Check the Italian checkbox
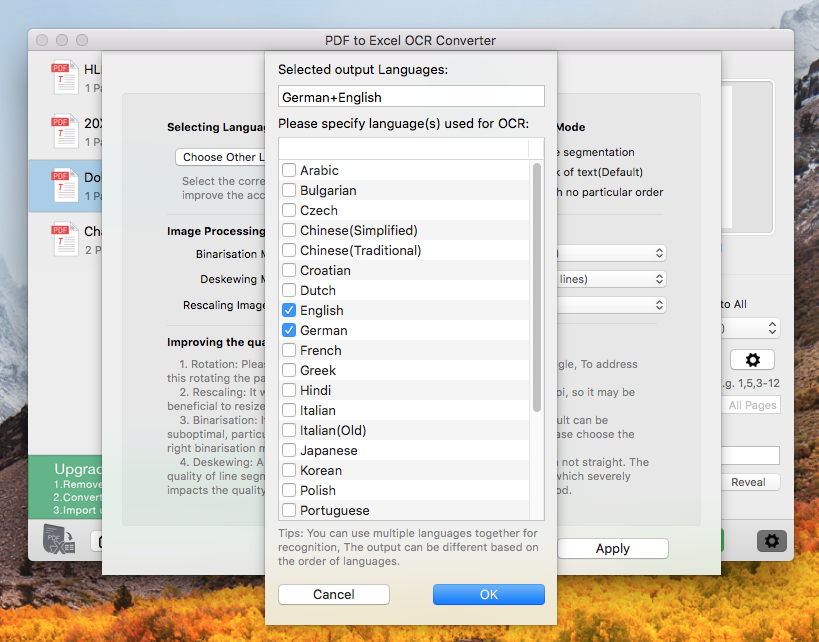The width and height of the screenshot is (819, 642). click(289, 410)
